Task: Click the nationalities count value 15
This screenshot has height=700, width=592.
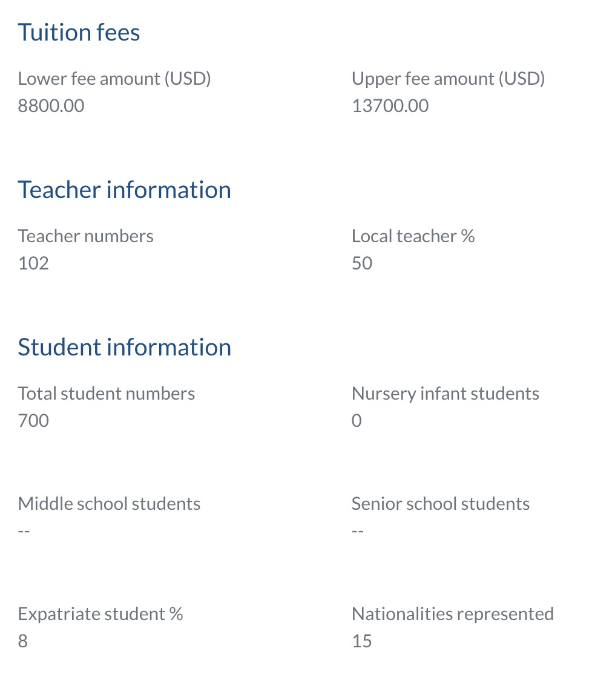Action: [361, 641]
